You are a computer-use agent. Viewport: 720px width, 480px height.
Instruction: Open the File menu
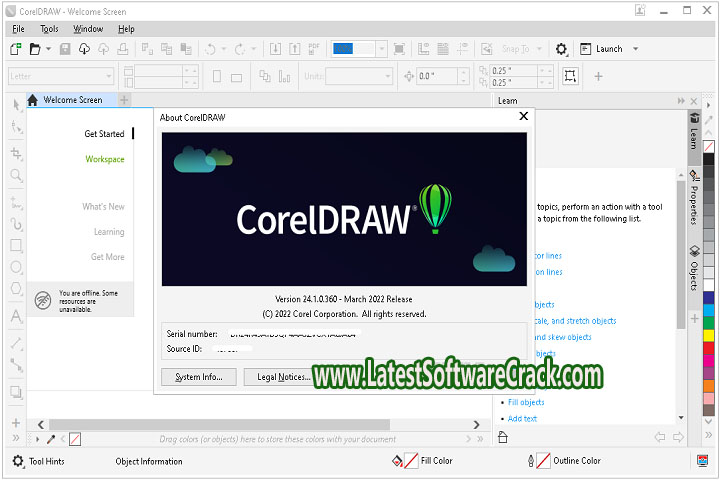pyautogui.click(x=18, y=29)
